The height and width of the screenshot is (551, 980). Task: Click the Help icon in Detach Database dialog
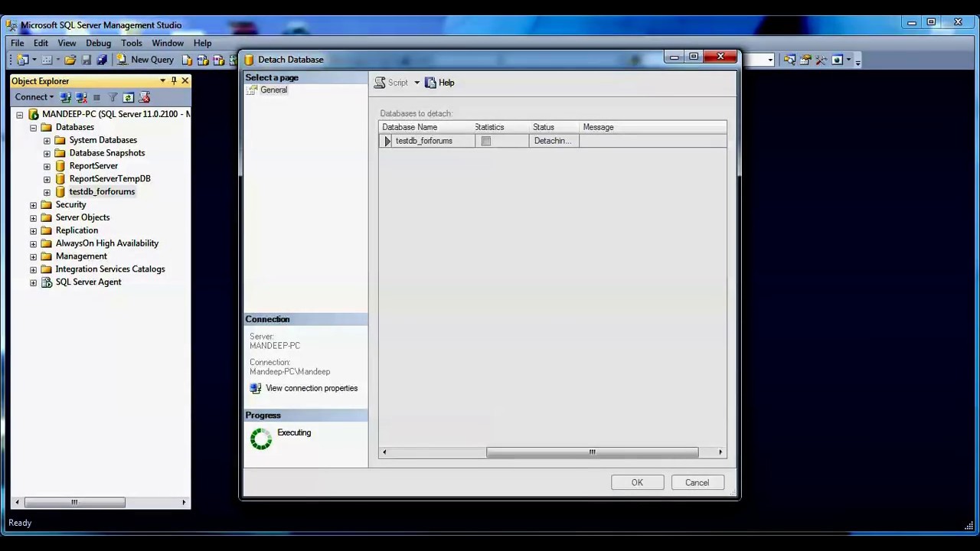click(x=430, y=83)
